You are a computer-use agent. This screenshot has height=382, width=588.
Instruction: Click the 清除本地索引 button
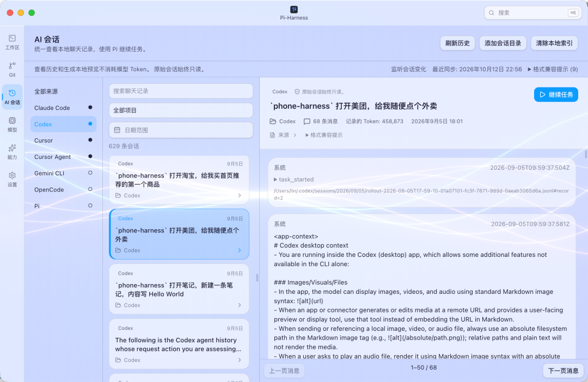tap(554, 43)
